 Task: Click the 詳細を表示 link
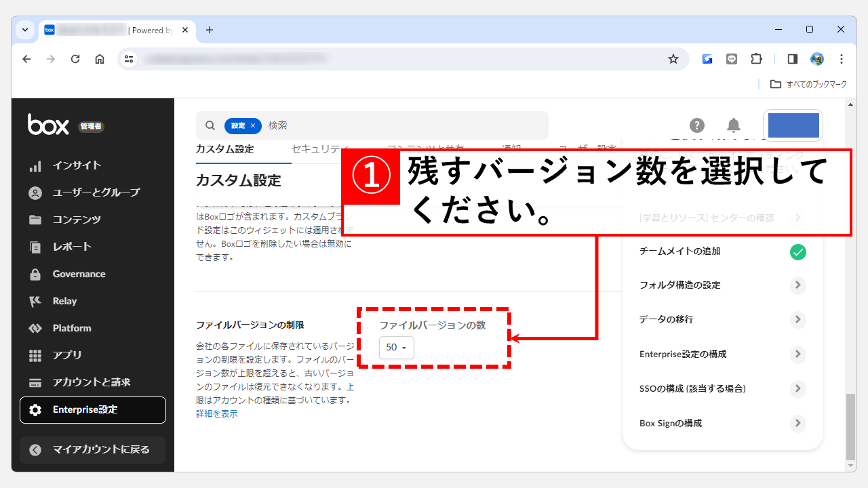click(x=217, y=413)
